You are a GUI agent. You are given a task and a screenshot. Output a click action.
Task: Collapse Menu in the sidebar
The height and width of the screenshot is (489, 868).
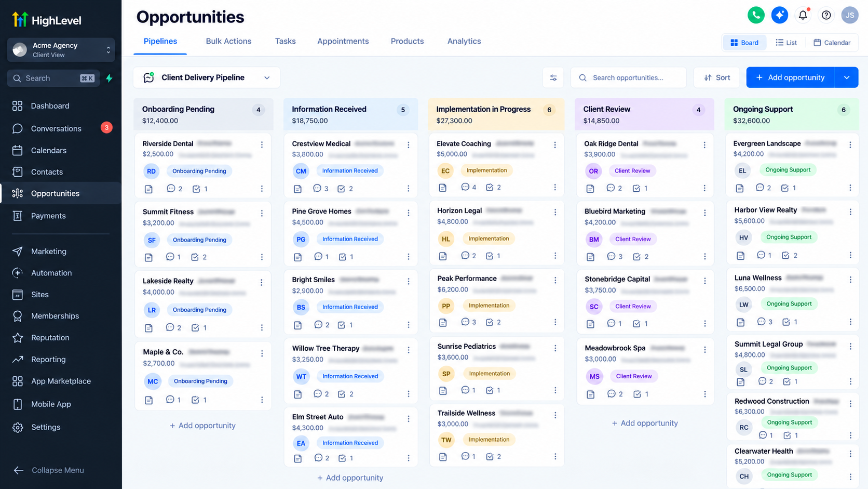coord(49,470)
